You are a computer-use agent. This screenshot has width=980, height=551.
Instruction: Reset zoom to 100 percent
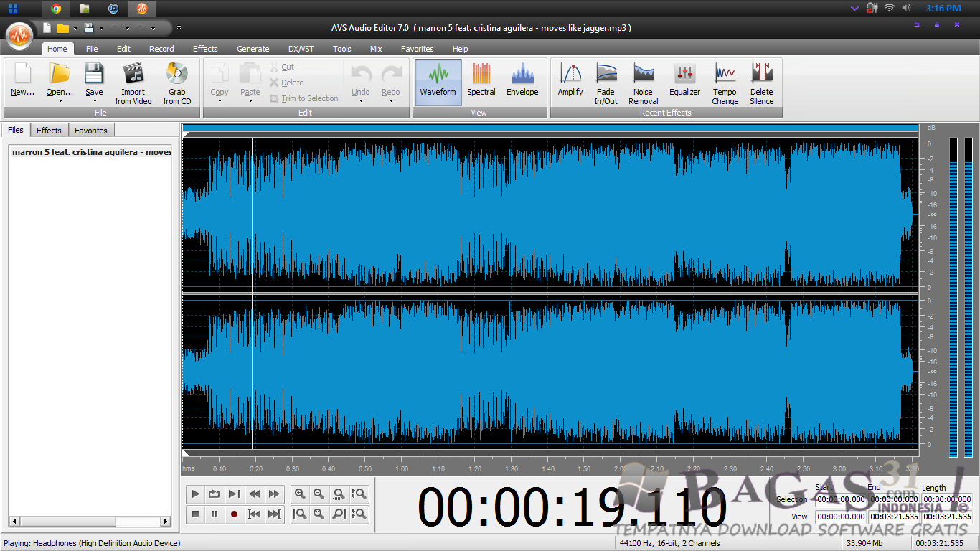[339, 494]
